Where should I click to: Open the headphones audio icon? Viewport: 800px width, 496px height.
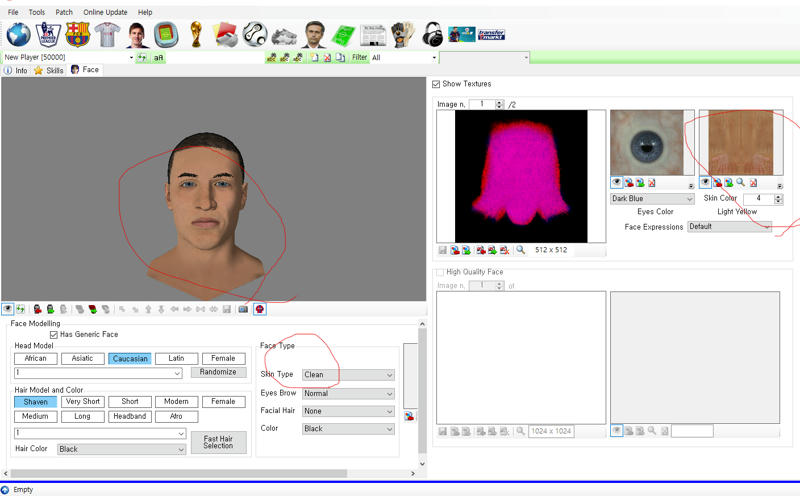coord(433,35)
